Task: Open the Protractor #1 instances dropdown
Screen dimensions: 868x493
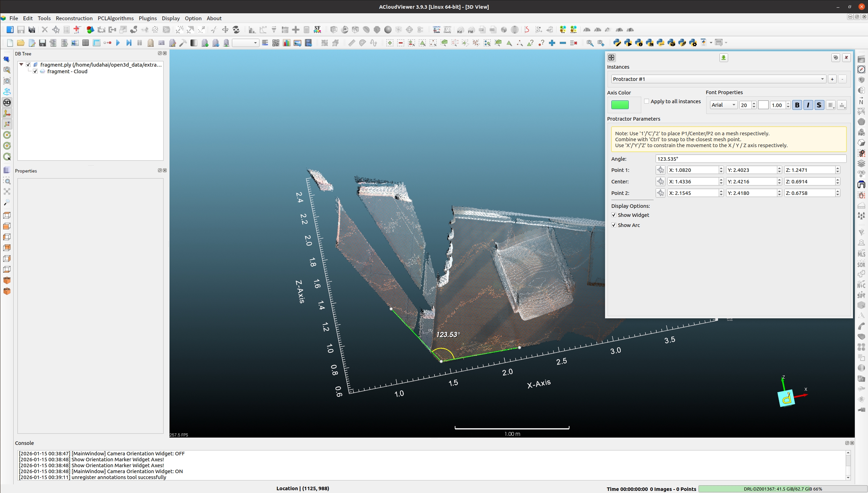Action: click(718, 79)
